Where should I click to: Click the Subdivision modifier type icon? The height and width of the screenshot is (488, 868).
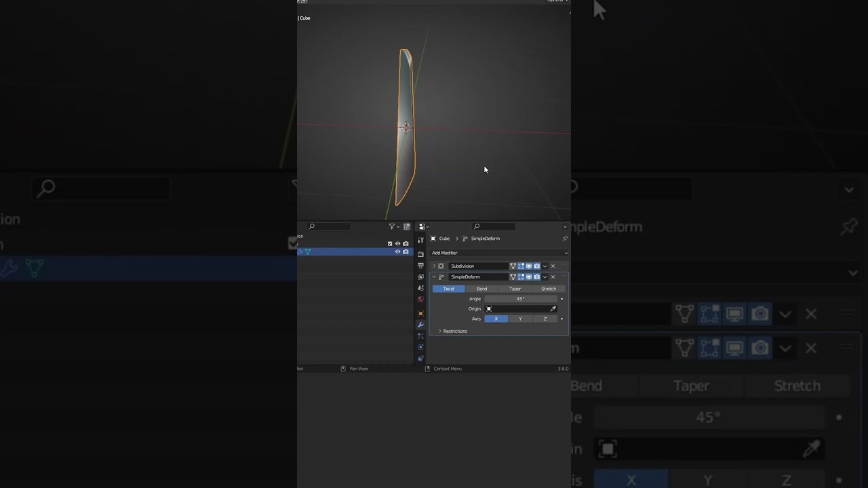441,266
